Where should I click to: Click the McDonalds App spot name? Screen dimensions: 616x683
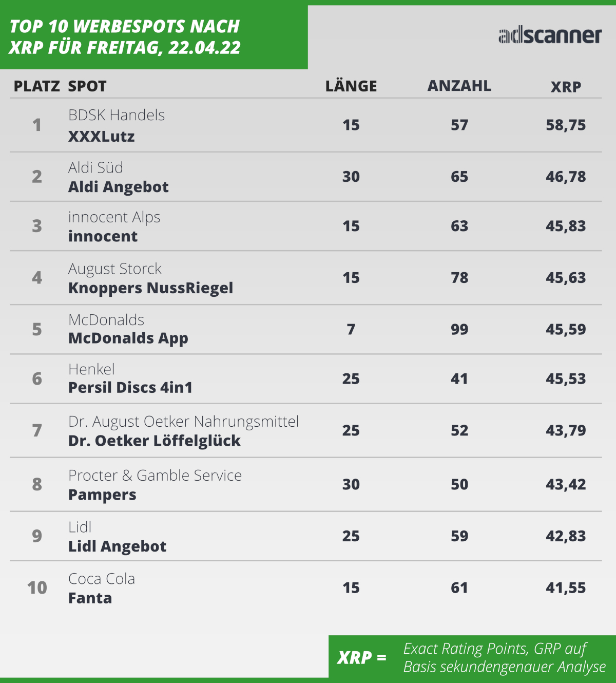pyautogui.click(x=128, y=338)
